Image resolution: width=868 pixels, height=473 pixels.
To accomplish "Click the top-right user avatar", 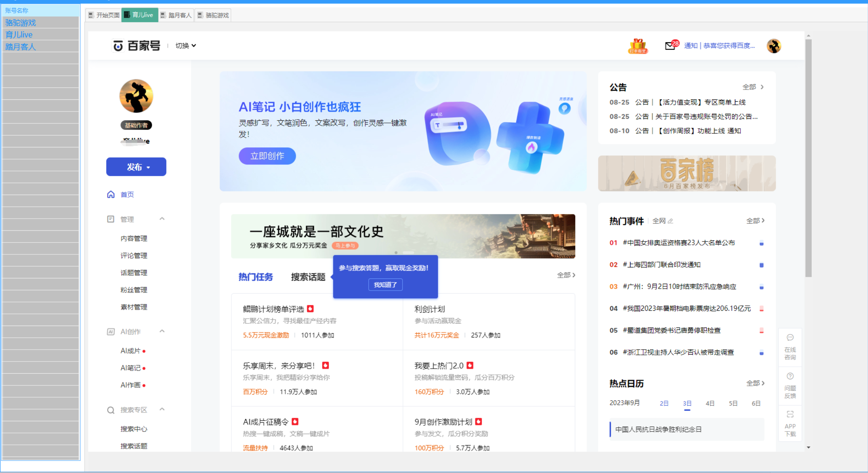I will [774, 46].
